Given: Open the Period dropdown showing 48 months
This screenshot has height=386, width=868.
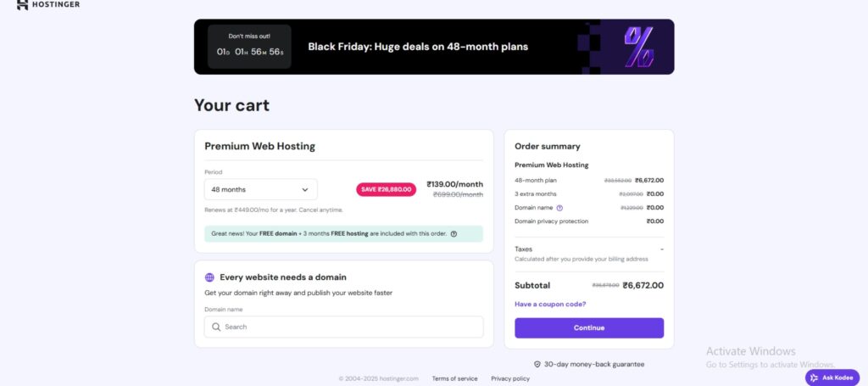Looking at the screenshot, I should 260,189.
